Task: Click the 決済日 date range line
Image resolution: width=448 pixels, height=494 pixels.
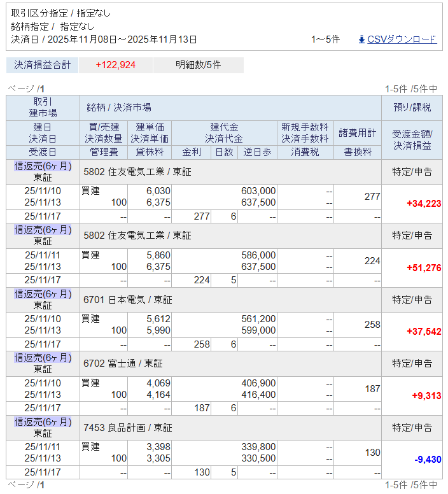Action: (104, 39)
